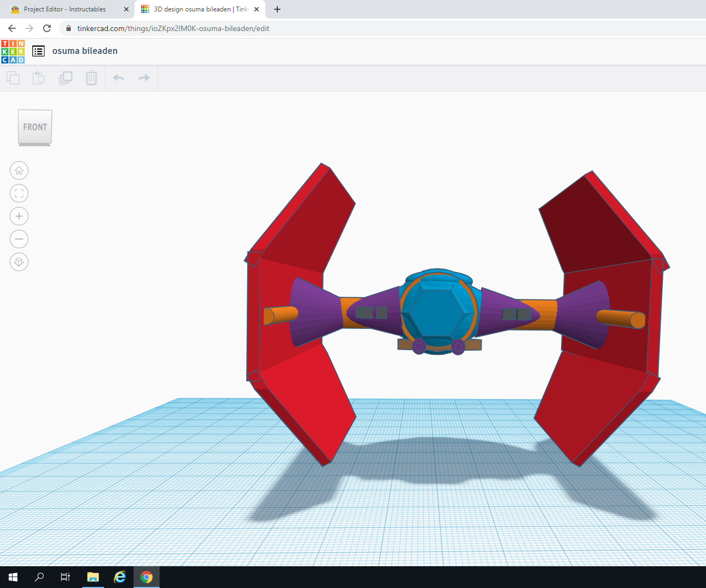Go forward in browser history
This screenshot has width=706, height=588.
click(x=29, y=28)
